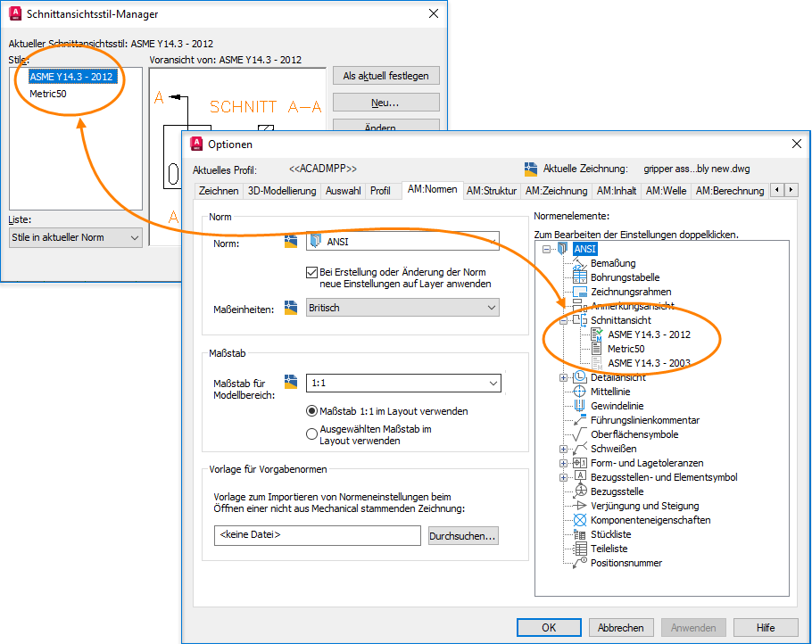Image resolution: width=812 pixels, height=644 pixels.
Task: Click the '<keine Datei>' template file field
Action: click(x=318, y=535)
